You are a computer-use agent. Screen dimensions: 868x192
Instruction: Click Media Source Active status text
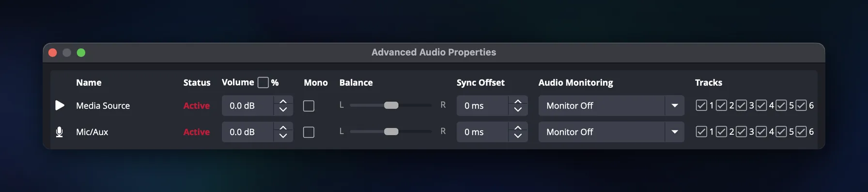(196, 106)
